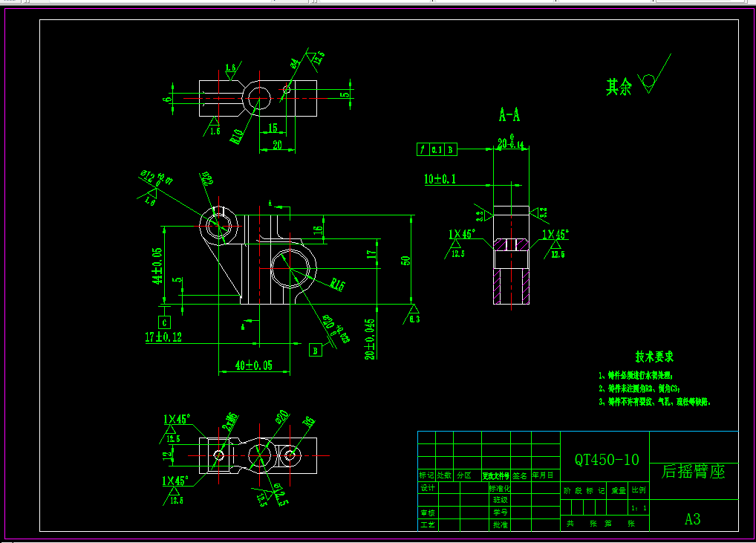The width and height of the screenshot is (756, 543).
Task: Select the R15 radius dimension
Action: (x=337, y=284)
